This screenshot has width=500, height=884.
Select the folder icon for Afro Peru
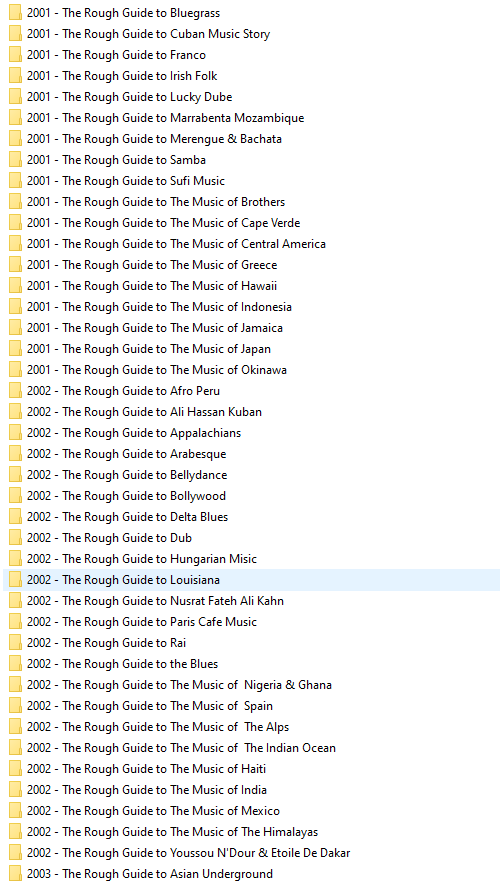(x=15, y=391)
